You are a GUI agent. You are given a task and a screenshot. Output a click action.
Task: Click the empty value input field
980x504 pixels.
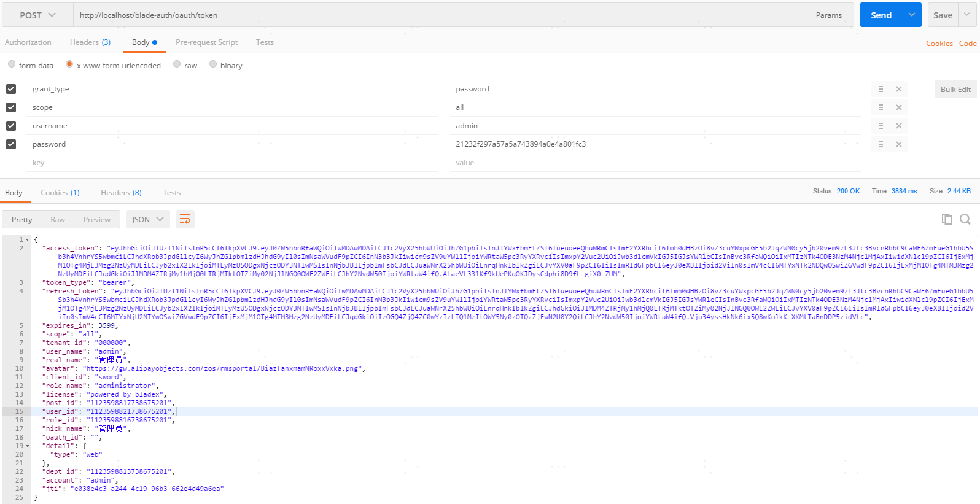pyautogui.click(x=655, y=163)
